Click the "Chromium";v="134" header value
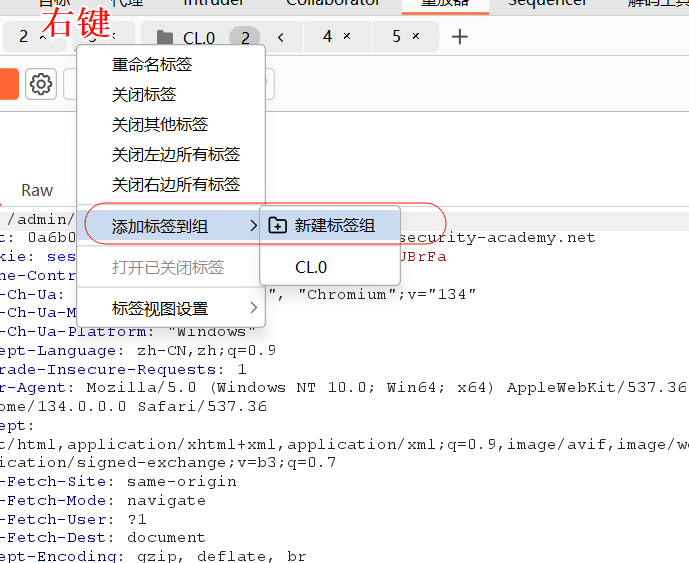This screenshot has height=563, width=689. pos(387,294)
